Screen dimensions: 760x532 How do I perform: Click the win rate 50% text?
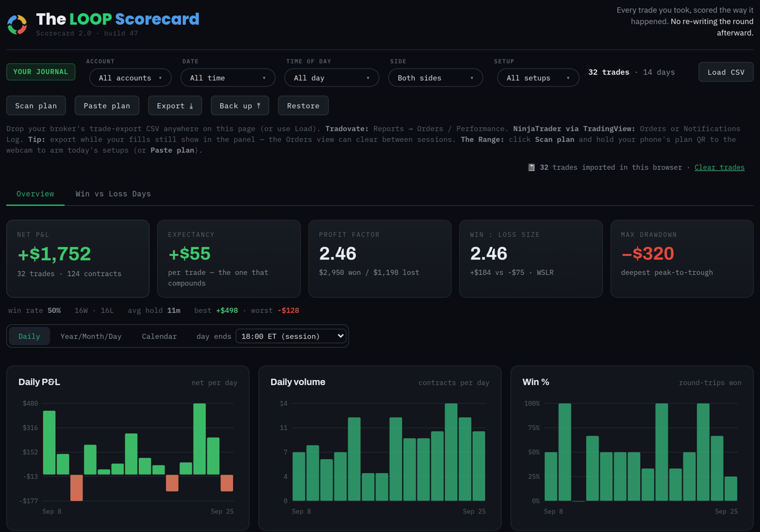point(34,310)
